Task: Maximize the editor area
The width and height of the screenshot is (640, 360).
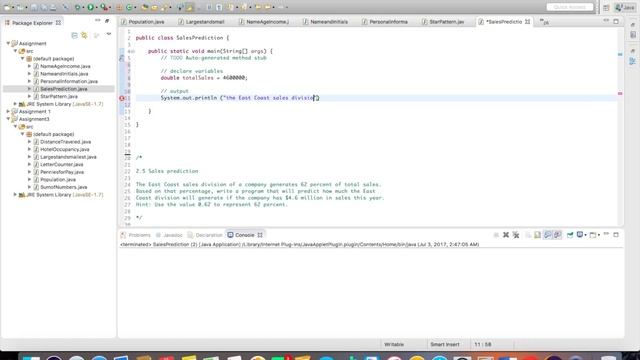Action: tap(616, 21)
